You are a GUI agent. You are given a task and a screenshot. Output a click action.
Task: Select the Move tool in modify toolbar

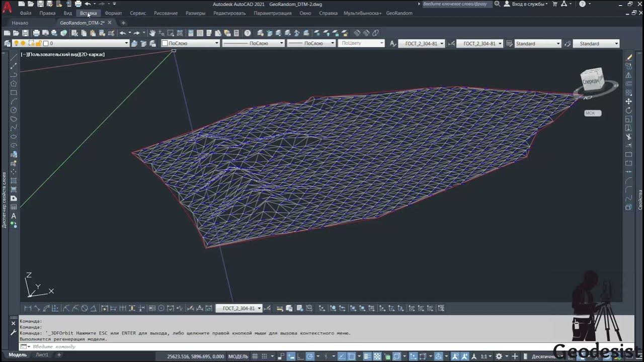629,102
